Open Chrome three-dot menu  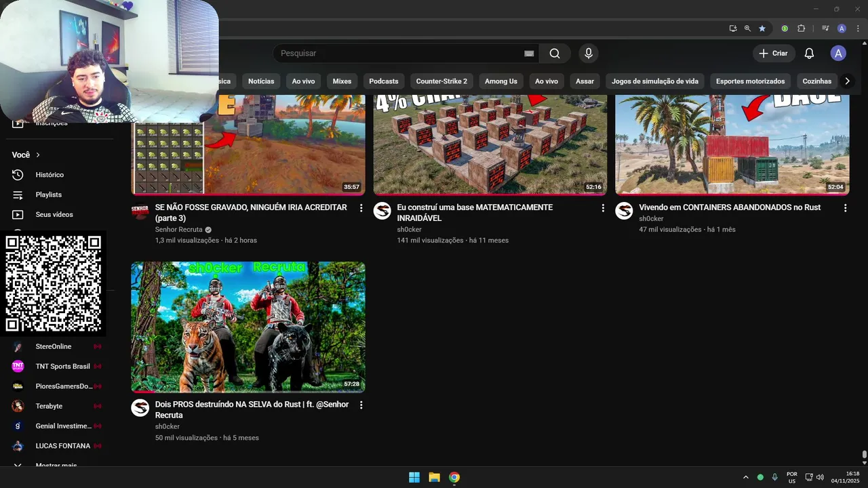858,28
